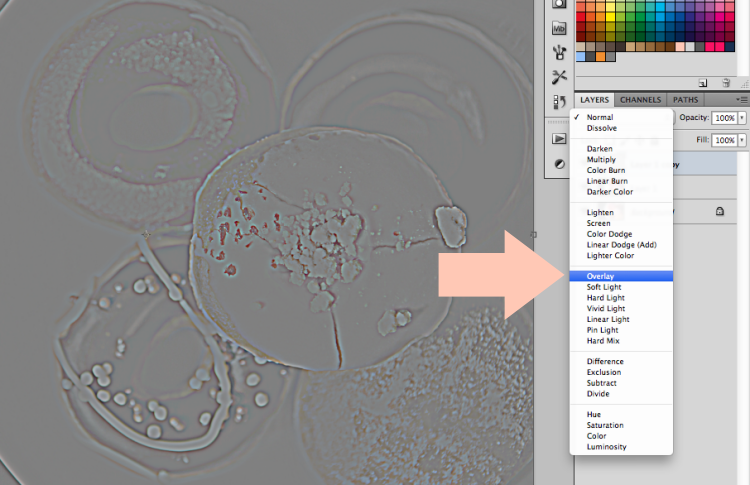
Task: Pick the light peach swatch
Action: click(680, 47)
